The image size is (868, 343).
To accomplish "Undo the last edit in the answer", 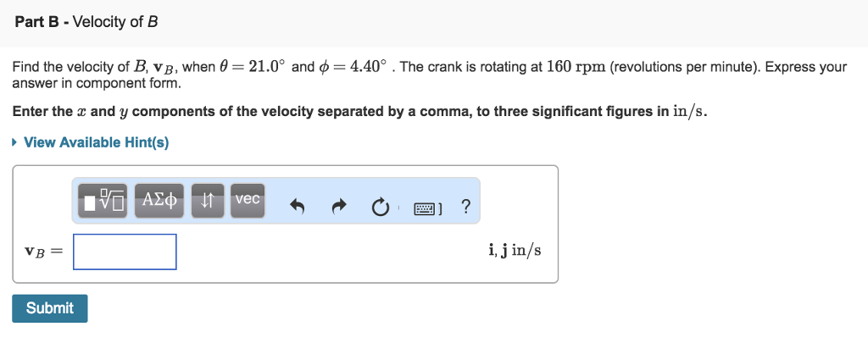I will (x=298, y=207).
